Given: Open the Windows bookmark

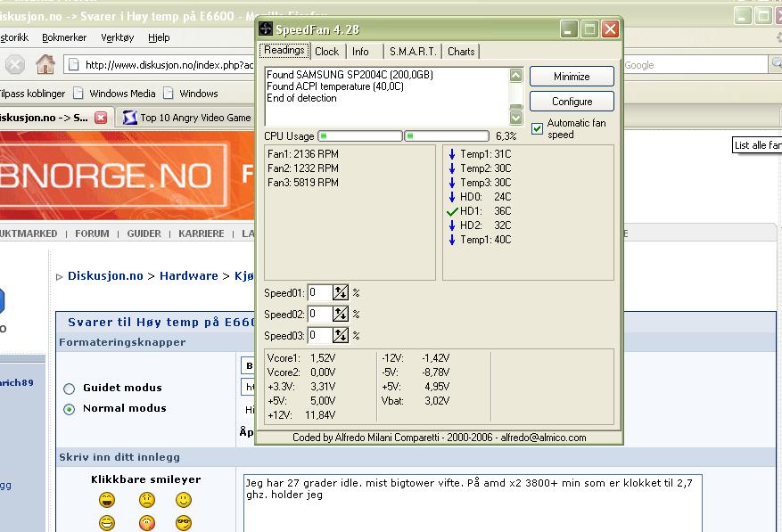Looking at the screenshot, I should pyautogui.click(x=191, y=94).
